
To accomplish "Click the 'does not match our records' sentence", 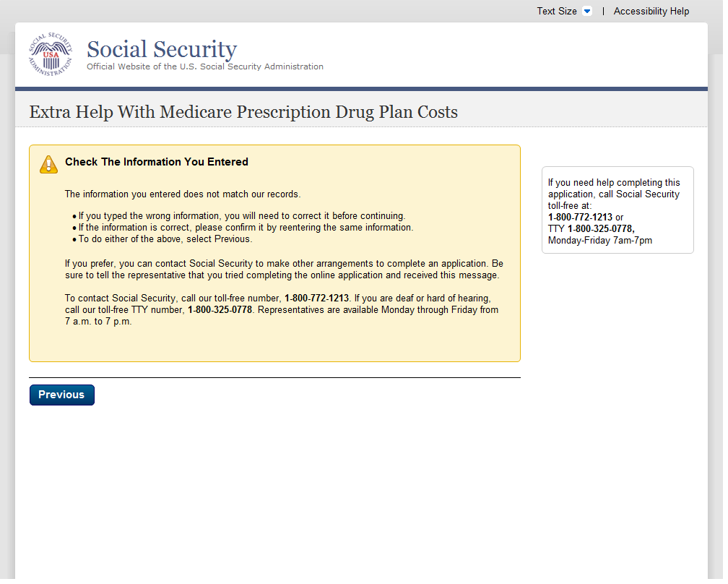I will tap(183, 194).
